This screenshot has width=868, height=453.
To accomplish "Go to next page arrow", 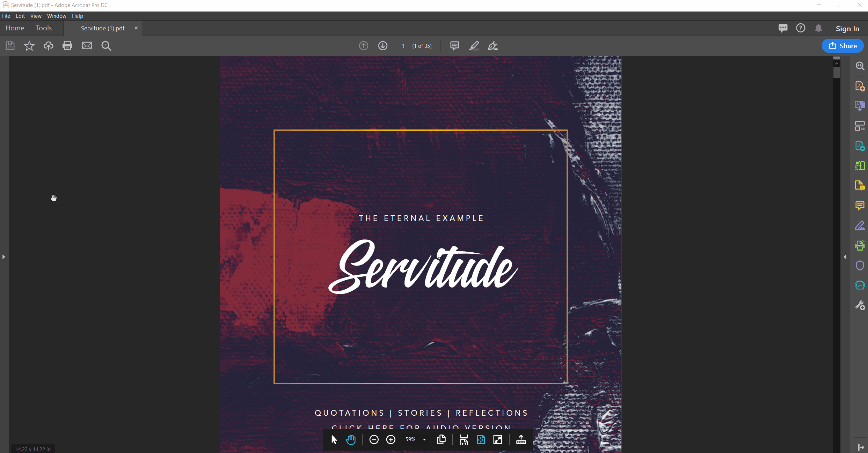I will pyautogui.click(x=383, y=46).
